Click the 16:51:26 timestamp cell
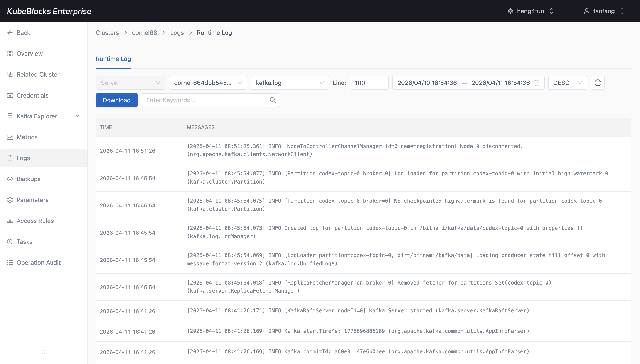This screenshot has height=364, width=640. coord(127,151)
